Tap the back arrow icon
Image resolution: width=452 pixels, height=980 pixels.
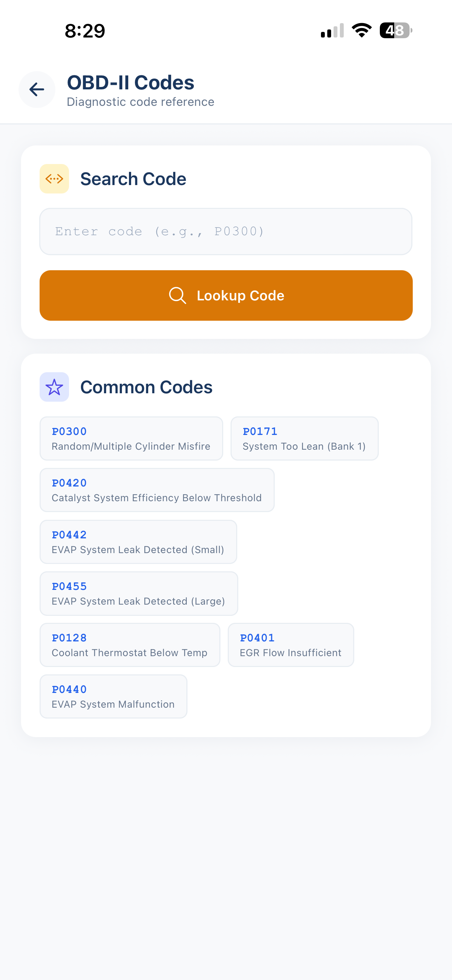[37, 90]
